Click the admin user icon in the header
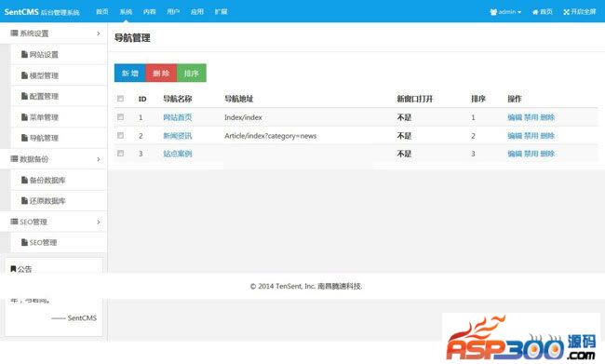 pos(493,12)
